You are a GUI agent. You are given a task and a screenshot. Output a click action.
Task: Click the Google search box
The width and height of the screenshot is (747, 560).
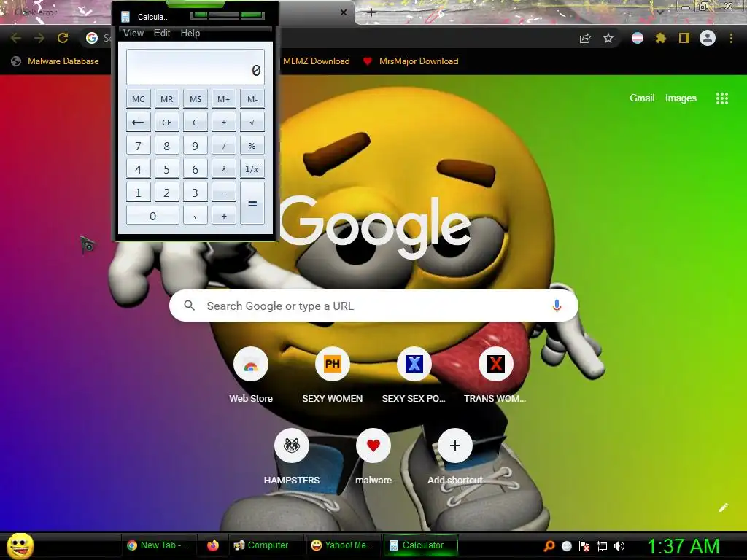(x=373, y=306)
